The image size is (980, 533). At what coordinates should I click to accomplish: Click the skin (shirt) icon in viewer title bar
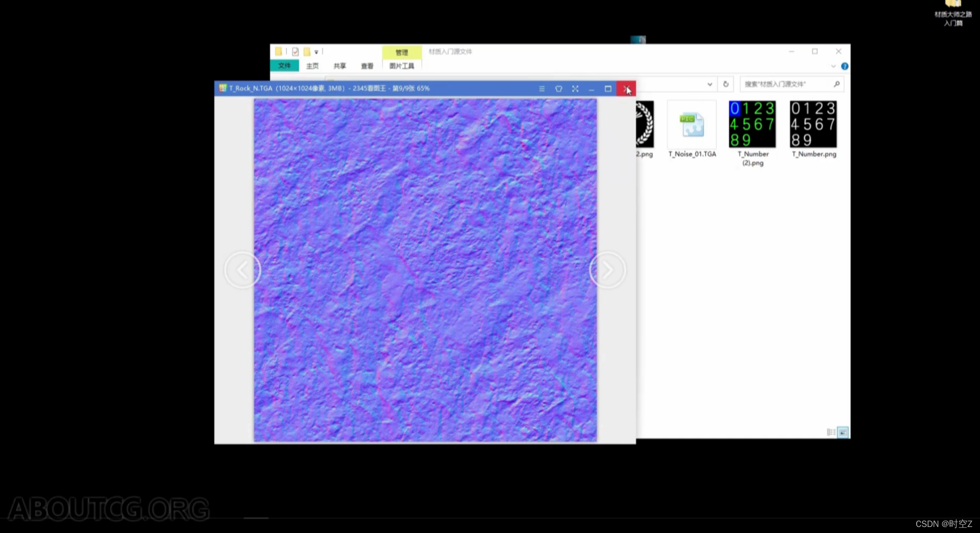click(559, 89)
